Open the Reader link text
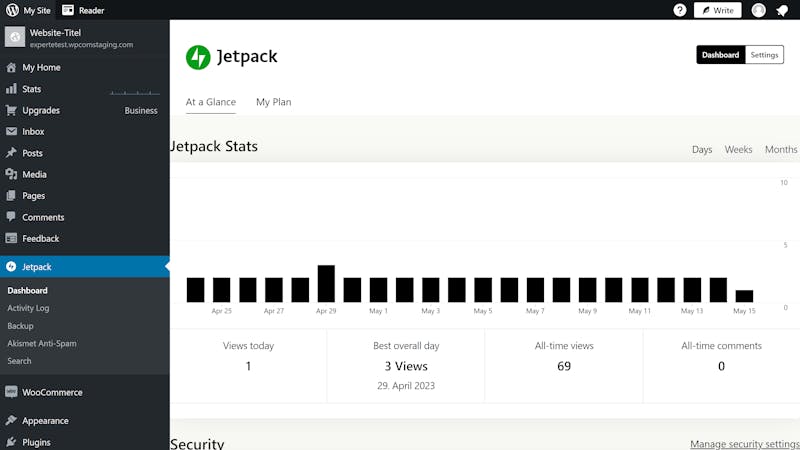 pos(91,10)
